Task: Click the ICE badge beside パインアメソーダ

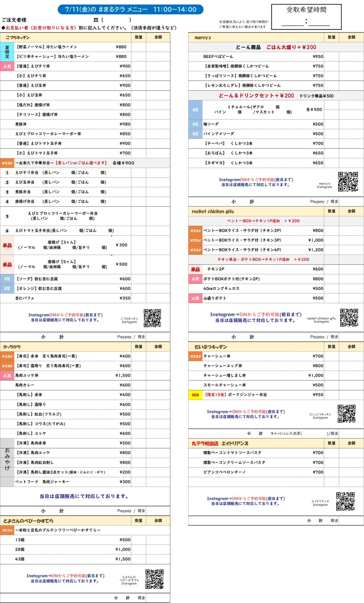Action: [195, 134]
